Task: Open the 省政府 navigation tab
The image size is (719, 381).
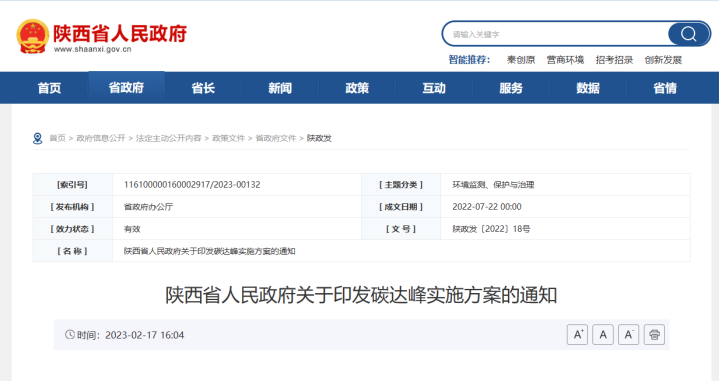Action: click(x=126, y=88)
